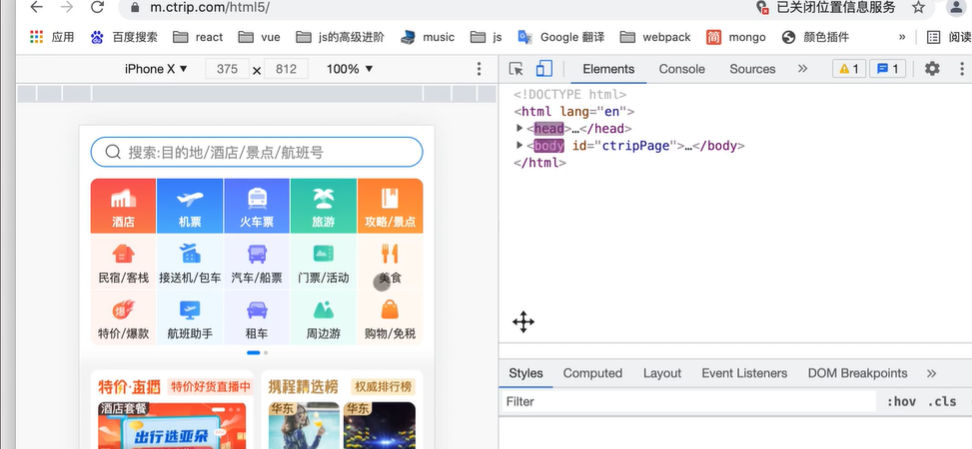This screenshot has height=449, width=972.
Task: Click the issues message count badge
Action: coord(888,69)
